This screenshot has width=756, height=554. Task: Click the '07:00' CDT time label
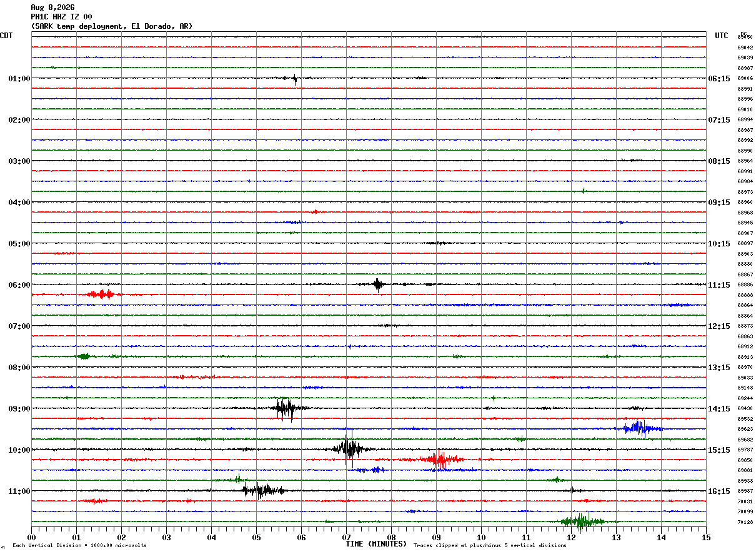(x=19, y=326)
